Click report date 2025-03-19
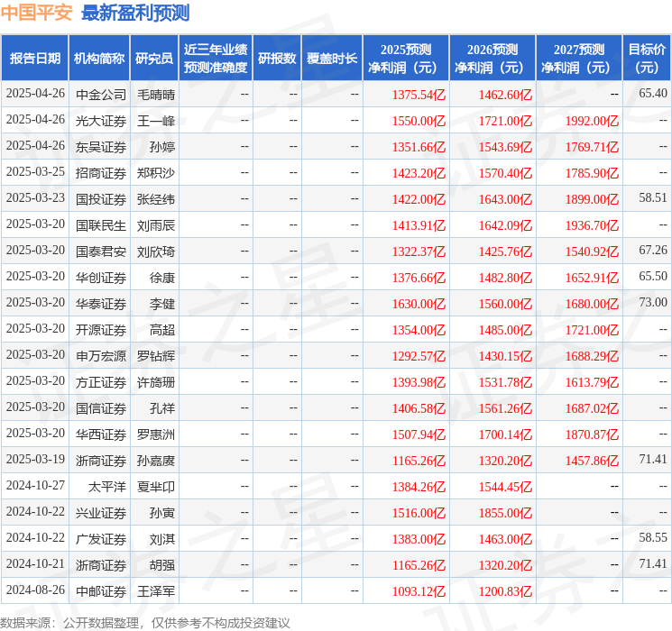 (35, 459)
